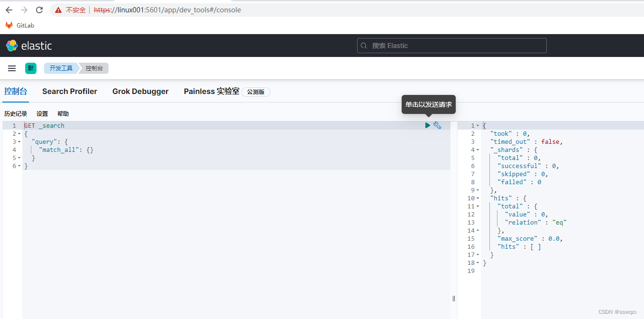This screenshot has width=644, height=319.
Task: Click the 开发工具 breadcrumb link
Action: [61, 68]
